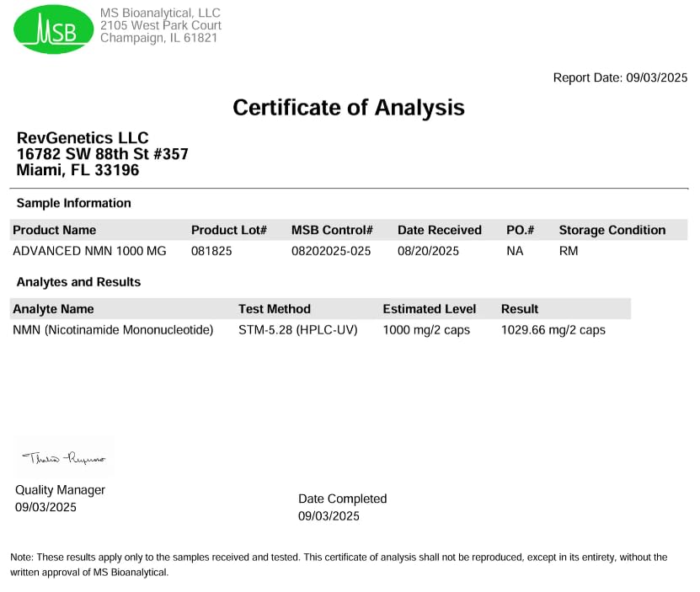700x592 pixels.
Task: Click the date under Date Completed
Action: pyautogui.click(x=329, y=516)
